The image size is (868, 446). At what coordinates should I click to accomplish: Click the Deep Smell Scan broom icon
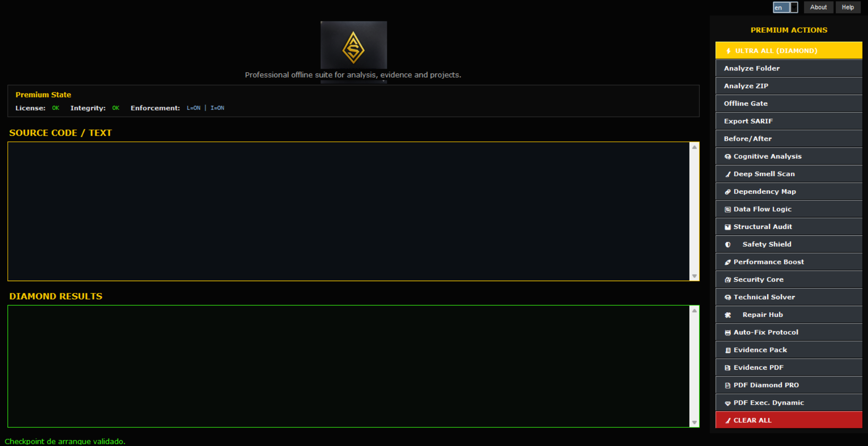pos(728,174)
